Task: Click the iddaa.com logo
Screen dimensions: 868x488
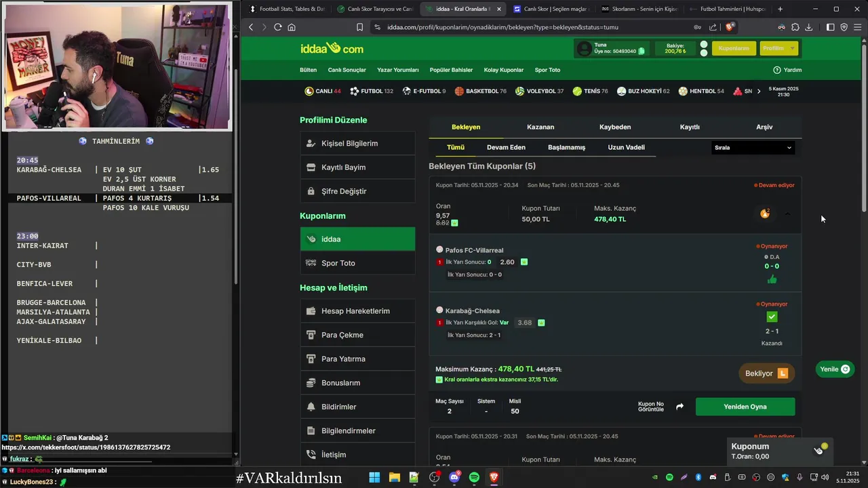Action: point(332,48)
